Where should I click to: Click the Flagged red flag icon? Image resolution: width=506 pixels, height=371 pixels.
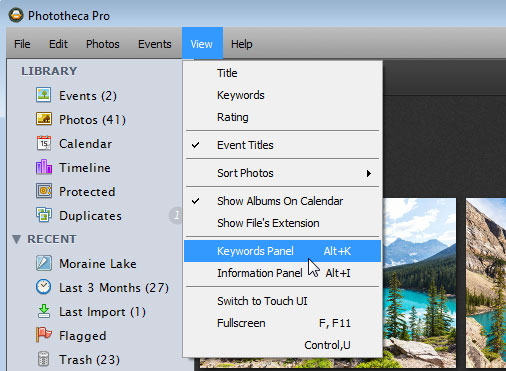click(44, 335)
